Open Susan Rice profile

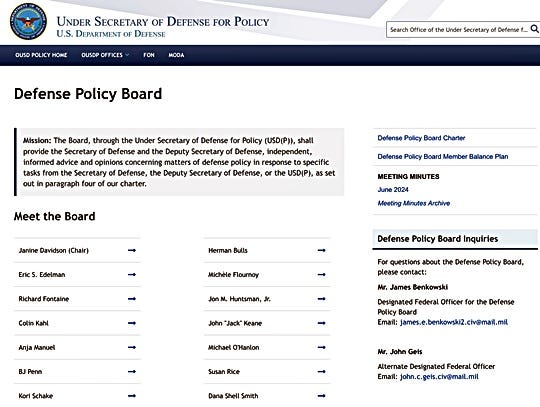224,372
